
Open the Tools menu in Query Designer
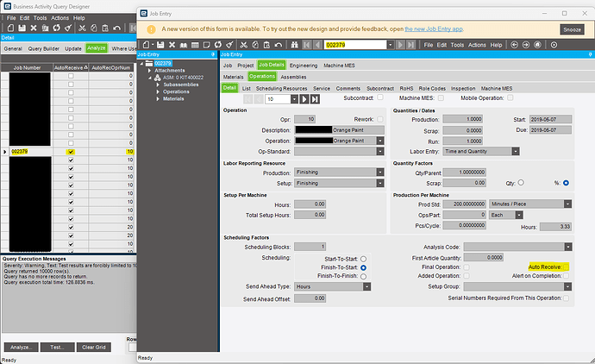(x=40, y=18)
